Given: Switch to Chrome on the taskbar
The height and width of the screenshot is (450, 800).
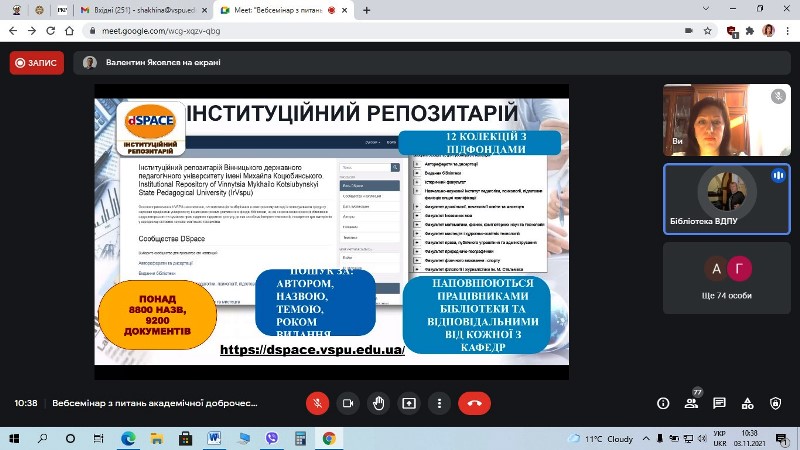Looking at the screenshot, I should coord(329,438).
